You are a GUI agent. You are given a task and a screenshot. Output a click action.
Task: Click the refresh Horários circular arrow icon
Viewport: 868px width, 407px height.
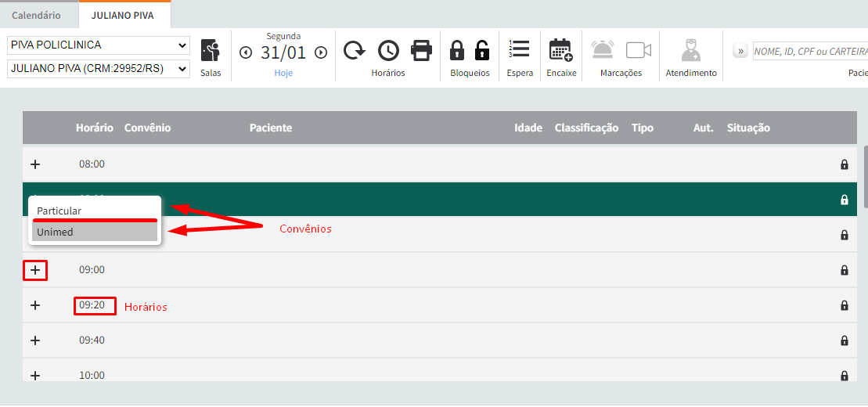click(355, 51)
